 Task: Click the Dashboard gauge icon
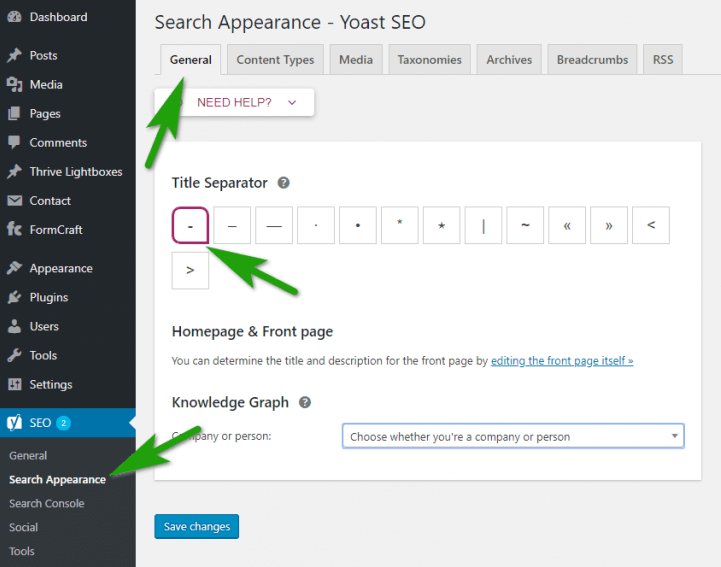[x=14, y=17]
